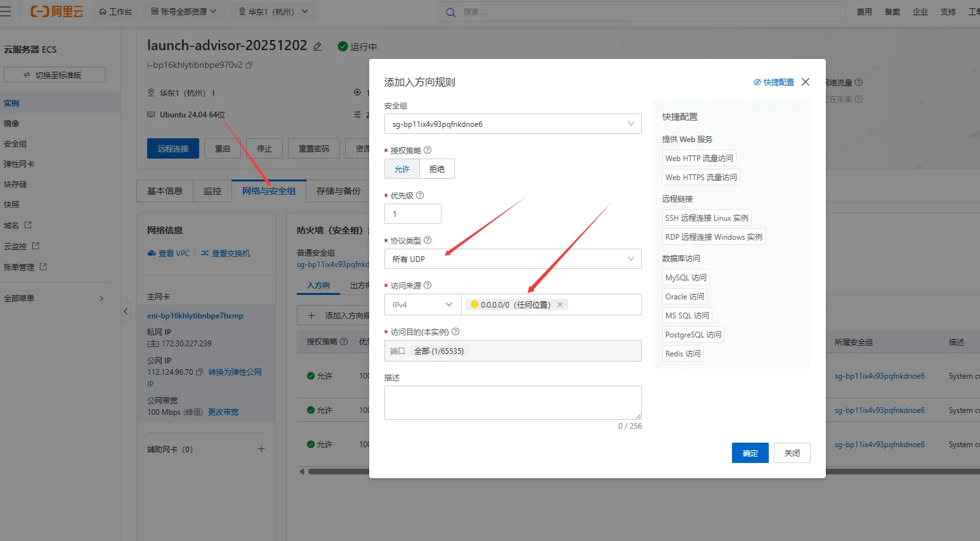Open the hamburger menu at top left
Image resolution: width=980 pixels, height=541 pixels.
tap(6, 11)
